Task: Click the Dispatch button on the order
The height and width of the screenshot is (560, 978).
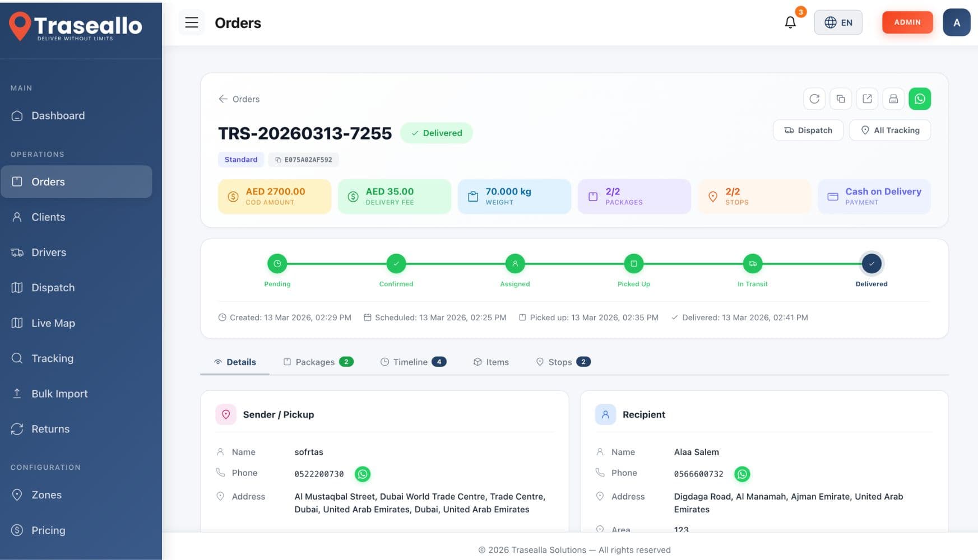Action: 808,130
